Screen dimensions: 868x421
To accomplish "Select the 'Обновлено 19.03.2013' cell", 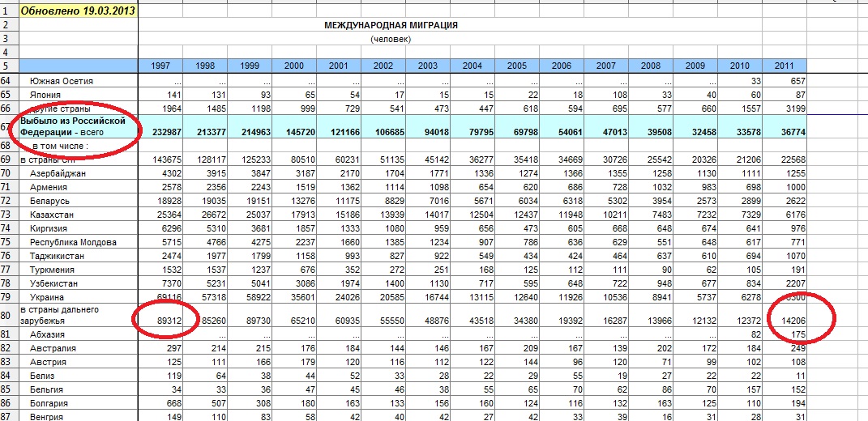I will tap(78, 12).
